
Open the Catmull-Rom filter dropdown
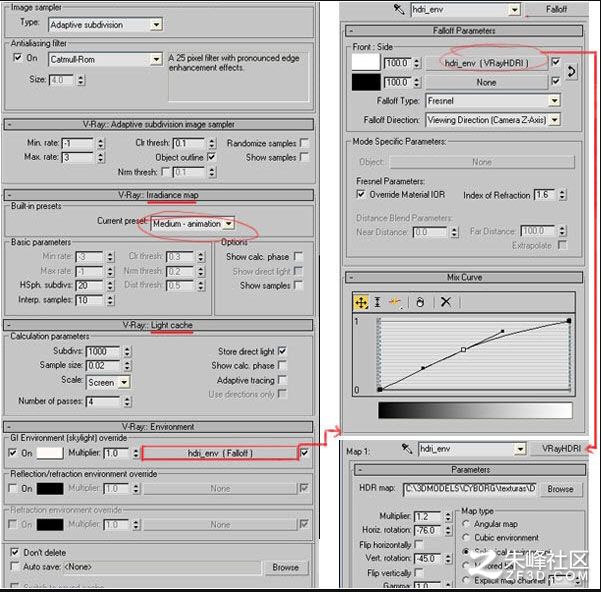click(156, 60)
